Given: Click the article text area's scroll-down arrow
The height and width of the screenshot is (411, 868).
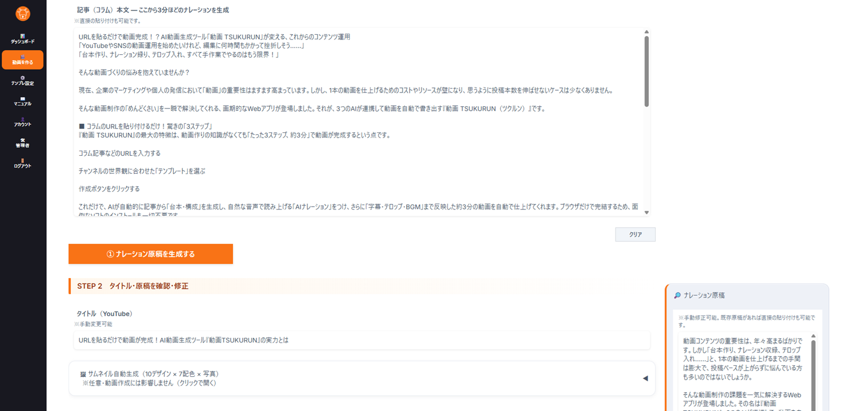Looking at the screenshot, I should 646,212.
